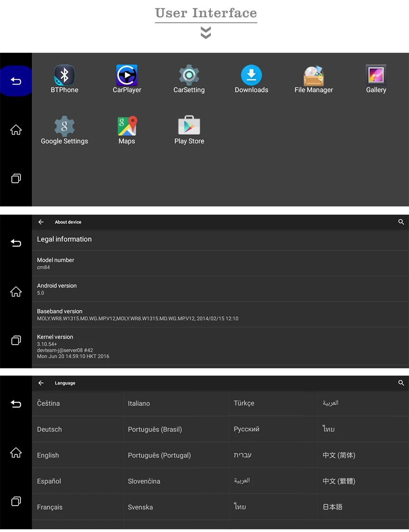Tap home icon on Language screen
409x532 pixels.
coord(16,452)
